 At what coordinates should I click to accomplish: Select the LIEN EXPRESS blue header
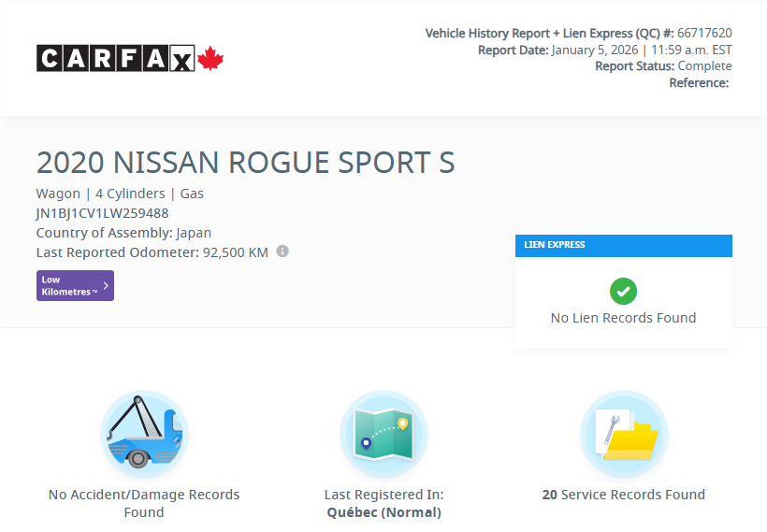623,245
